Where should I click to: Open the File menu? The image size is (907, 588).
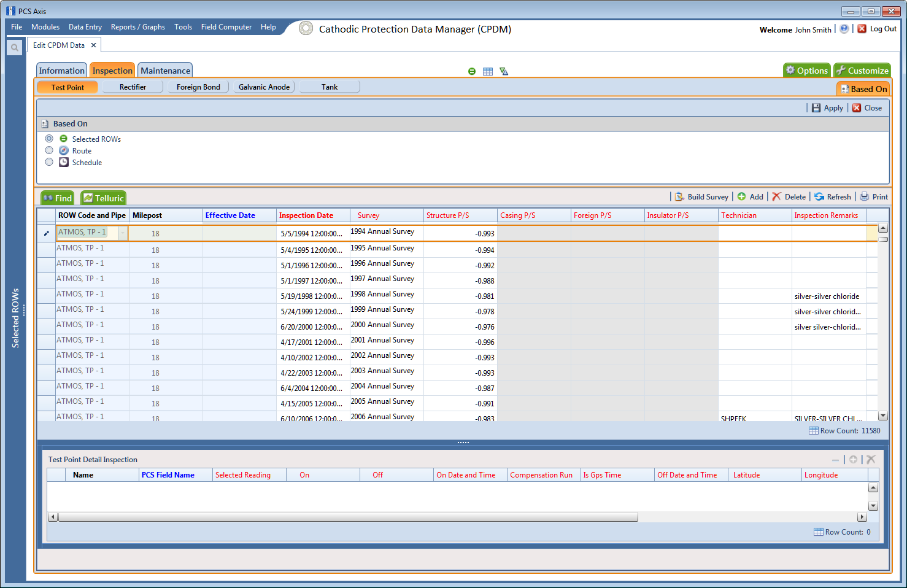tap(17, 27)
